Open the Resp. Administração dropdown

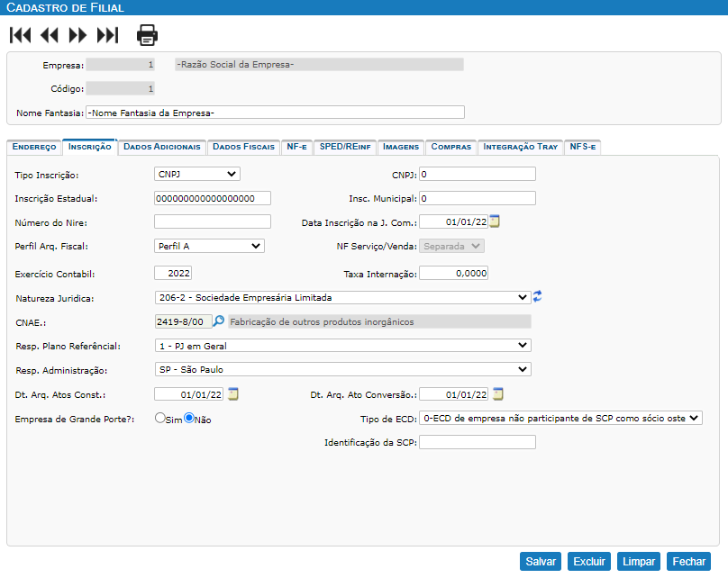click(x=342, y=369)
